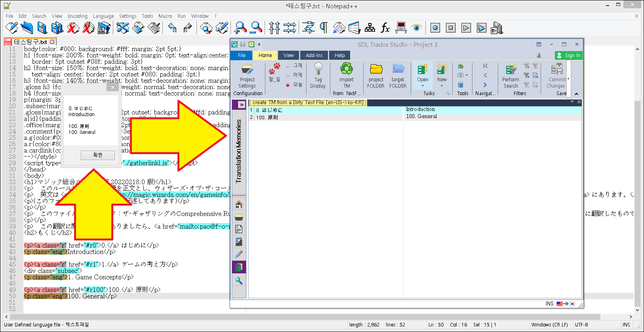Collapse the Trados ribbon with chevron

[x=576, y=94]
